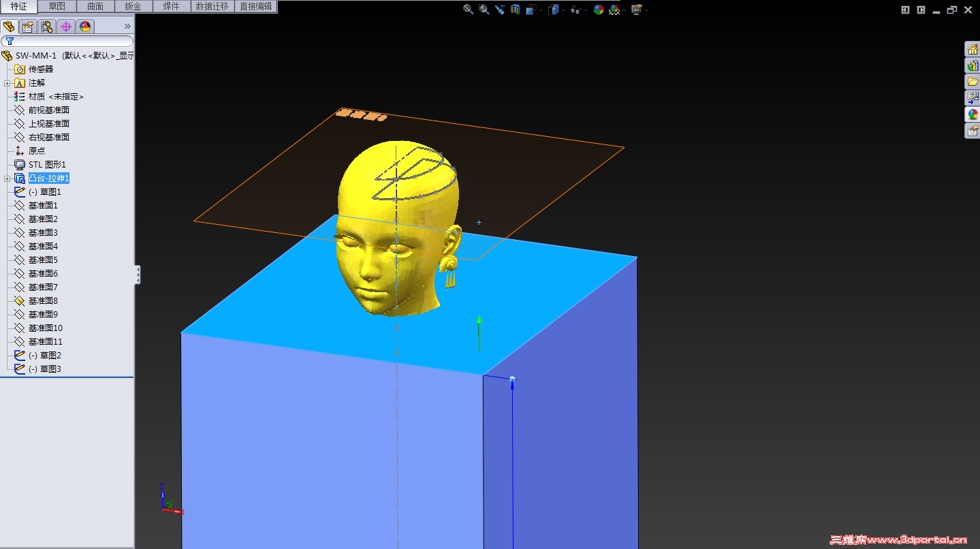
Task: Select 材质 <未指定> material item
Action: 49,97
